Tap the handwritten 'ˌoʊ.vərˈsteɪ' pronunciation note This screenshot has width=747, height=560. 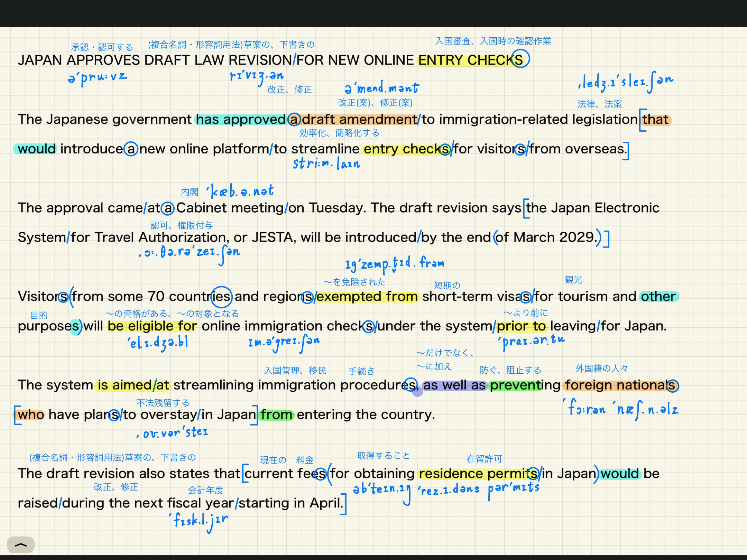pos(173,432)
